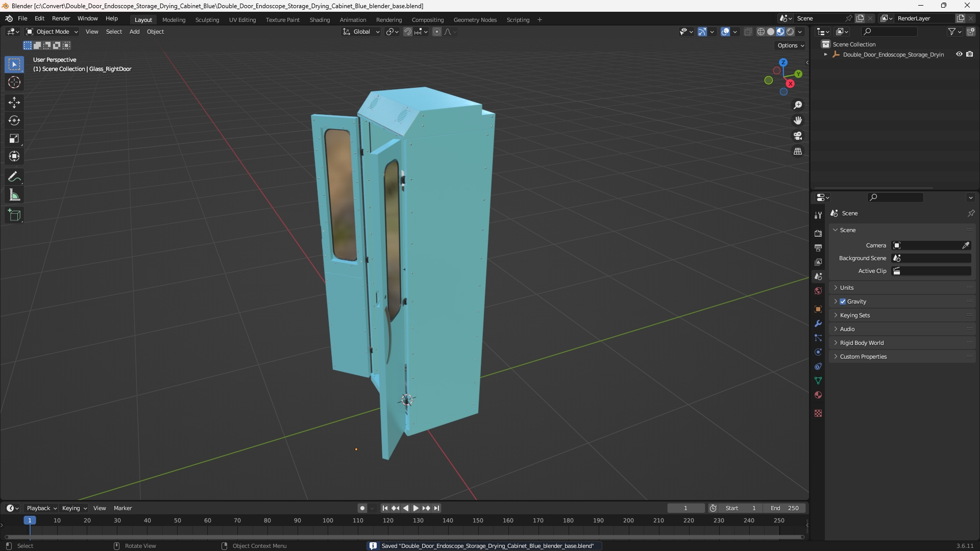This screenshot has height=551, width=980.
Task: Open the Object Constraints properties tab
Action: click(x=818, y=366)
